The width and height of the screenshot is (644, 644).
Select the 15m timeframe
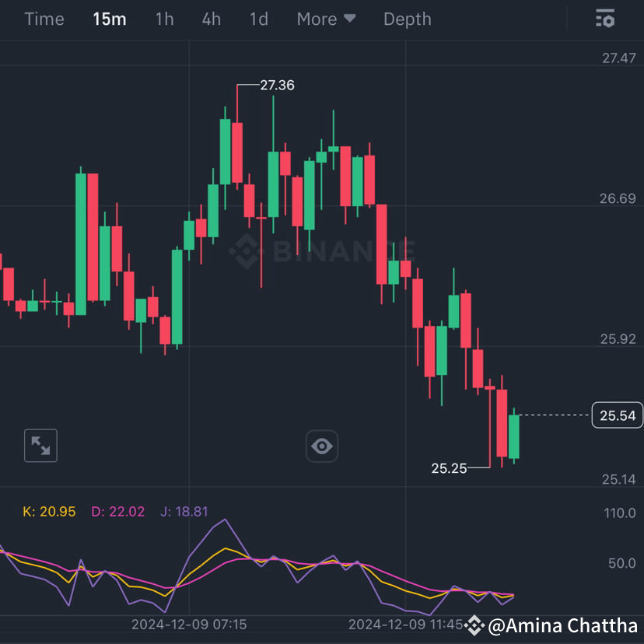pyautogui.click(x=110, y=19)
